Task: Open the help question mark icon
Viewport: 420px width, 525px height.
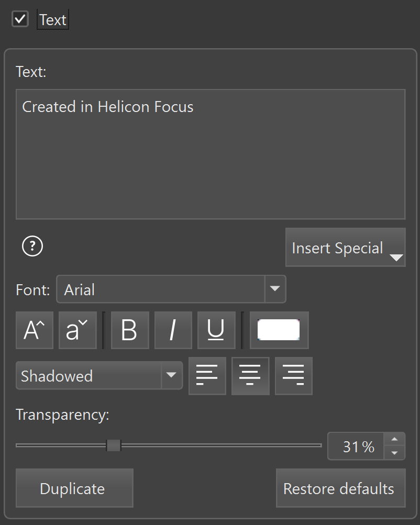Action: coord(32,246)
